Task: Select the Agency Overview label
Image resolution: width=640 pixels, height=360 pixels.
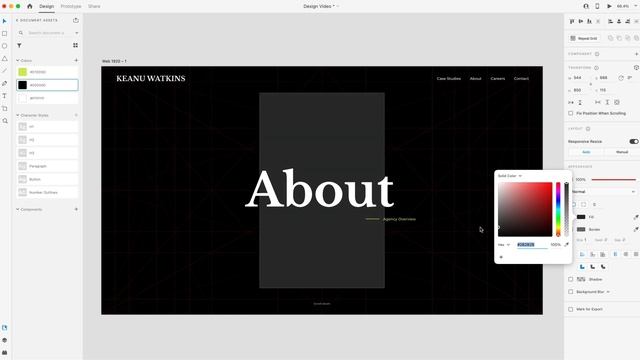Action: (x=399, y=219)
